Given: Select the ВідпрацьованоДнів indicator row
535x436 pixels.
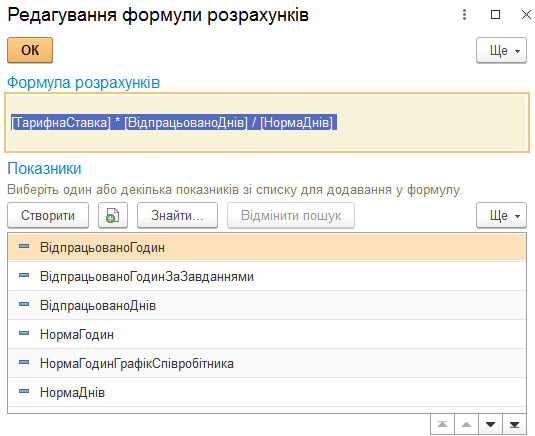Looking at the screenshot, I should (x=267, y=305).
